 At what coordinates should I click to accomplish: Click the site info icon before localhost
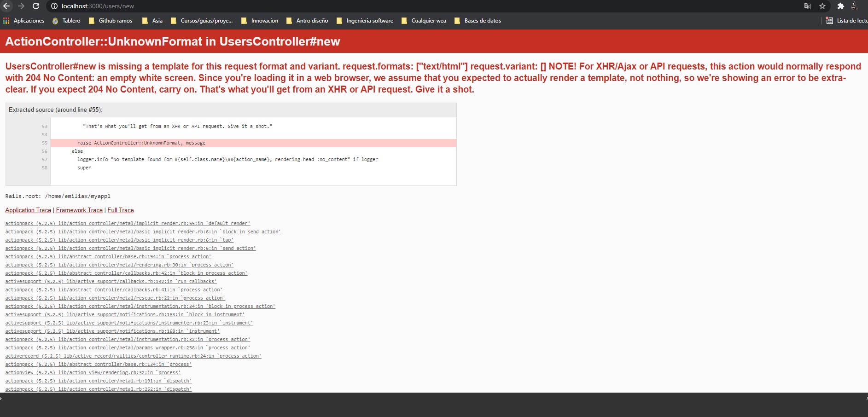(x=55, y=6)
